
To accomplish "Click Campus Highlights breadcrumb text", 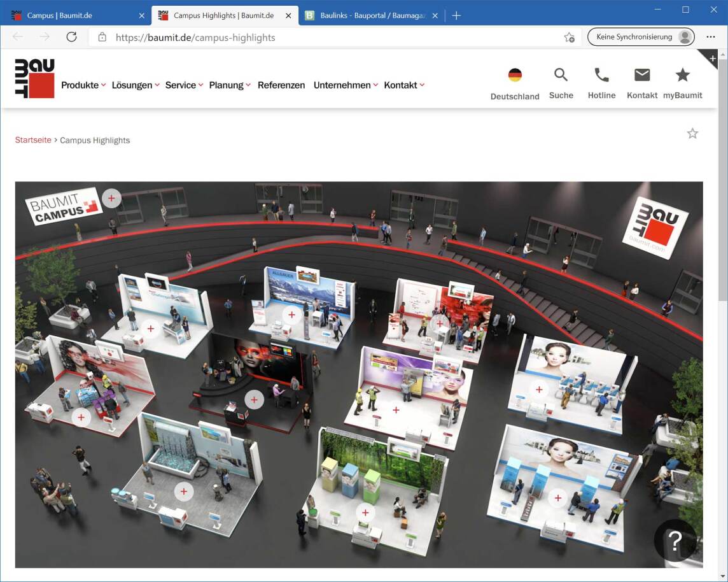I will click(x=95, y=140).
